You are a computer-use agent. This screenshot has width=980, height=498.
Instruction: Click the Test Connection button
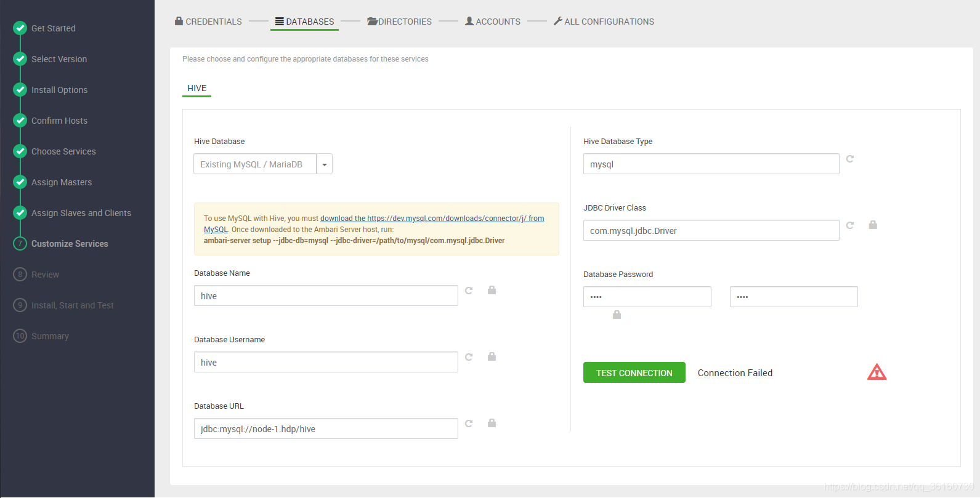[634, 372]
